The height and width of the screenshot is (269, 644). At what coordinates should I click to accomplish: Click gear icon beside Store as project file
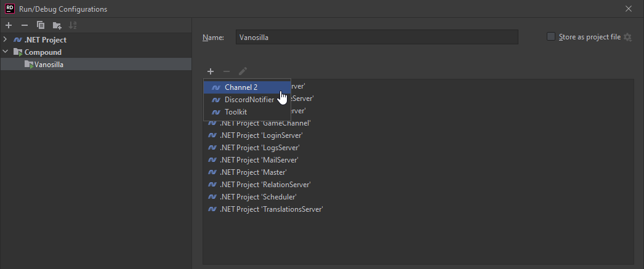tap(628, 37)
